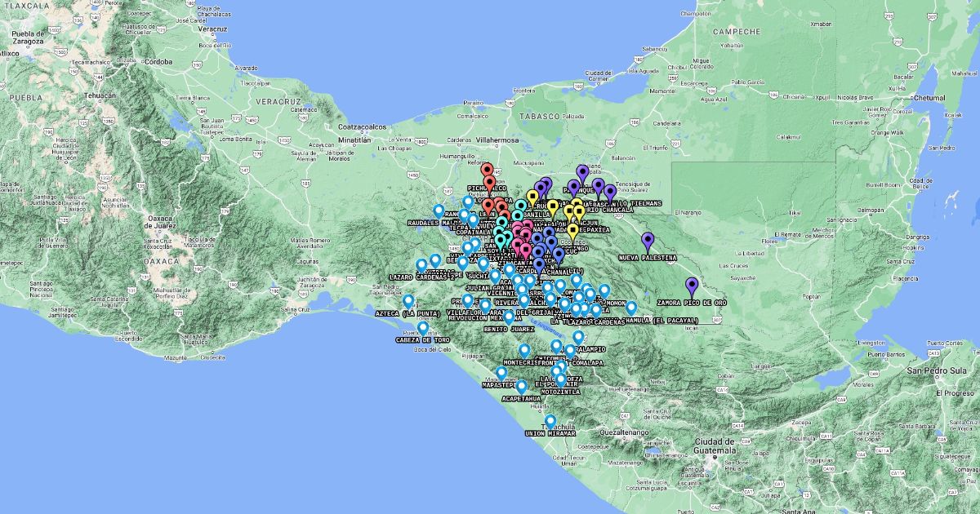Select the Mapastepec blue marker

(501, 373)
